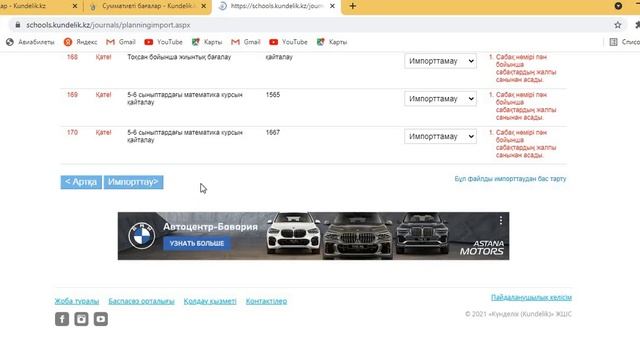Open the browser profile icon
This screenshot has width=640, height=360.
pos(618,6)
